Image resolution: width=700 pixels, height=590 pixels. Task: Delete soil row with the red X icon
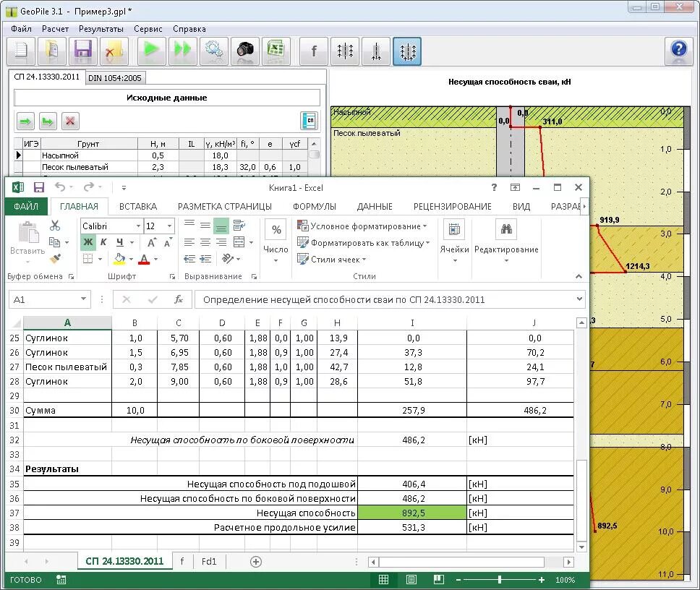[x=70, y=121]
